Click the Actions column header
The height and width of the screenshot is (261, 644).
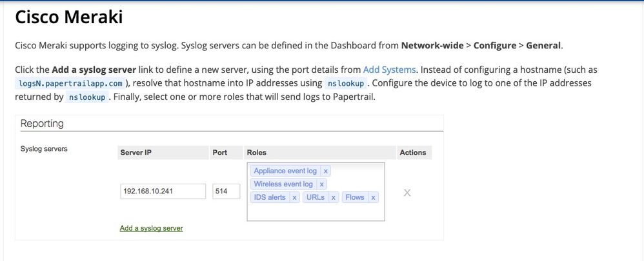coord(413,153)
